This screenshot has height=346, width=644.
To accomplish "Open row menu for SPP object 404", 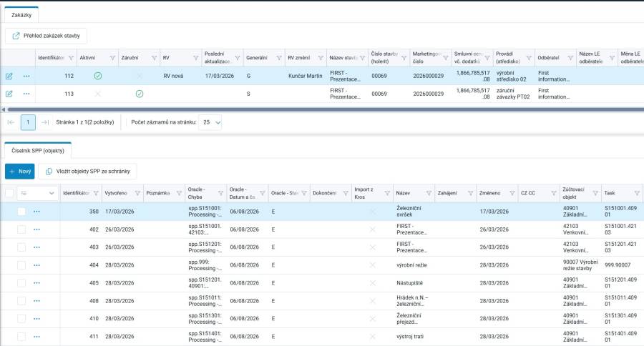I will coord(36,265).
